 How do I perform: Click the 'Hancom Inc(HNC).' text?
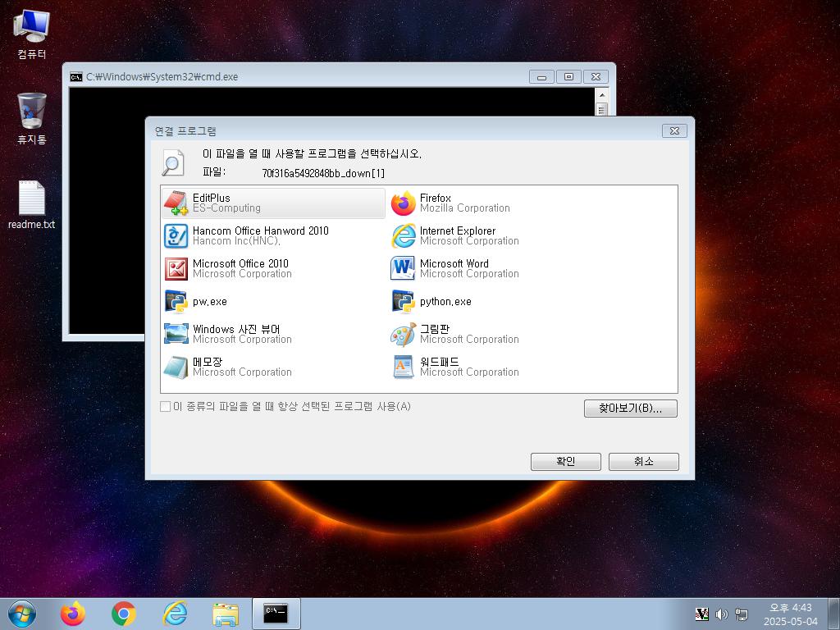coord(236,241)
